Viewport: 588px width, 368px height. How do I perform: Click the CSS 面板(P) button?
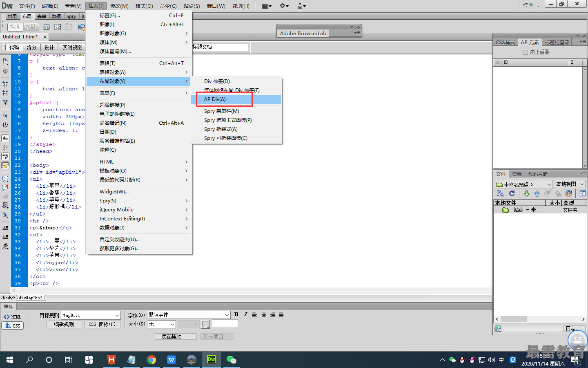[102, 324]
